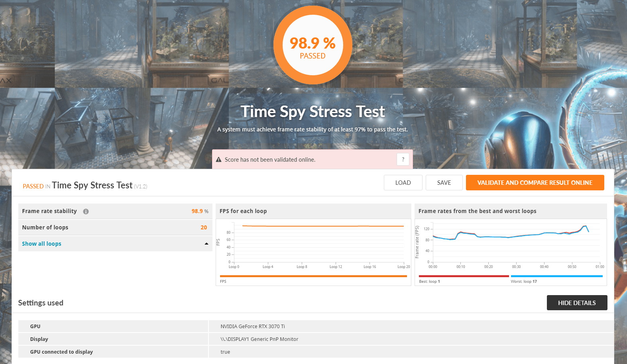Click the Frame rate stability label
Image resolution: width=627 pixels, height=364 pixels.
tap(49, 211)
